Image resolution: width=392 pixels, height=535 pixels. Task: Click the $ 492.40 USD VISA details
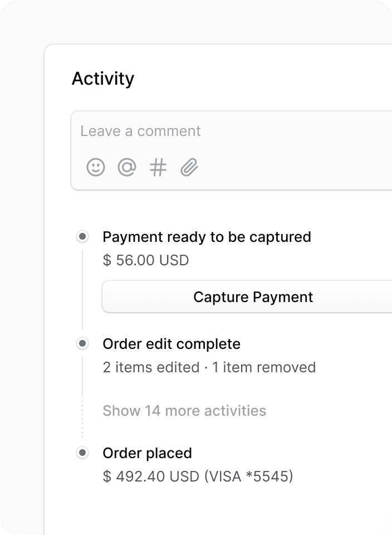(198, 476)
